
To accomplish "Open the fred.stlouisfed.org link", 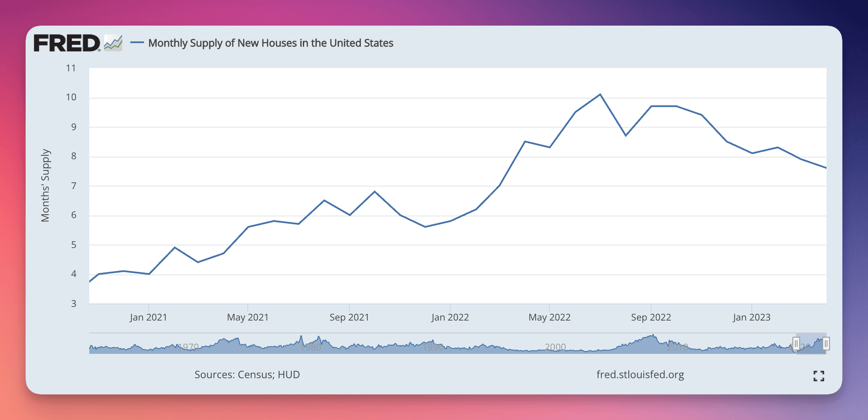I will tap(640, 375).
